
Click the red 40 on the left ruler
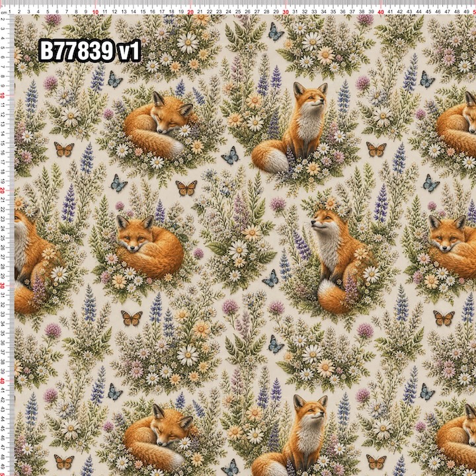(x=3, y=381)
